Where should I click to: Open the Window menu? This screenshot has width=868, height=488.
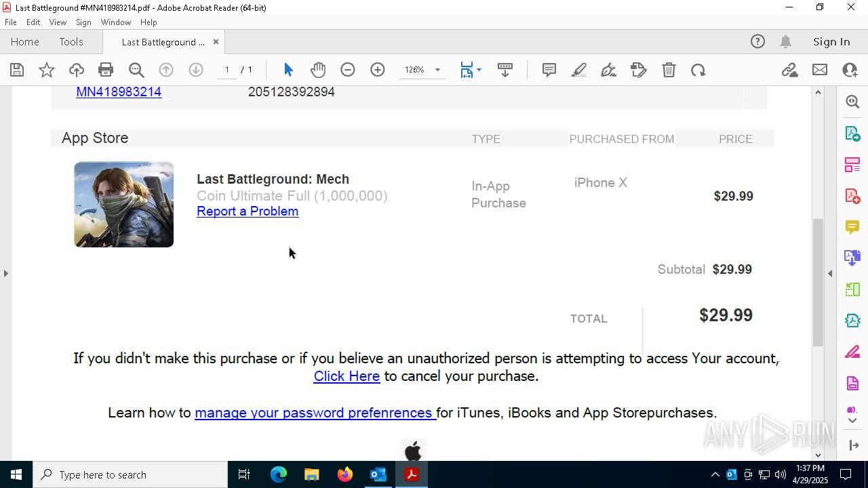coord(116,22)
